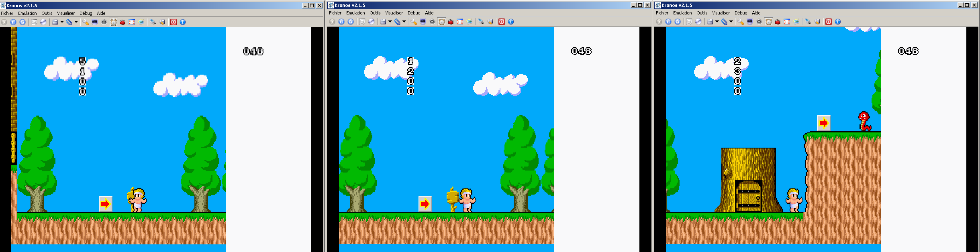
Task: Open Visualiser menu in score 1200 window
Action: [394, 13]
